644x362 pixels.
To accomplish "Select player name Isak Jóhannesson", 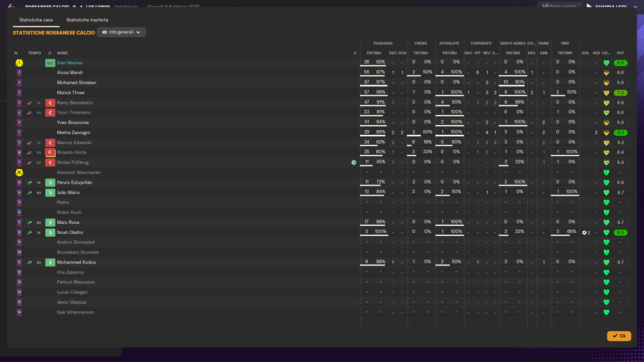I will pyautogui.click(x=75, y=312).
